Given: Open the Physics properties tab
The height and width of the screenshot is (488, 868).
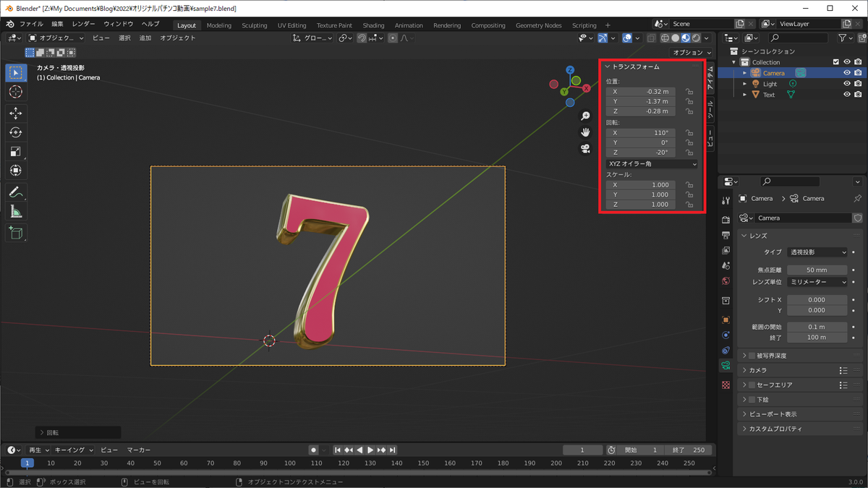Looking at the screenshot, I should tap(726, 335).
